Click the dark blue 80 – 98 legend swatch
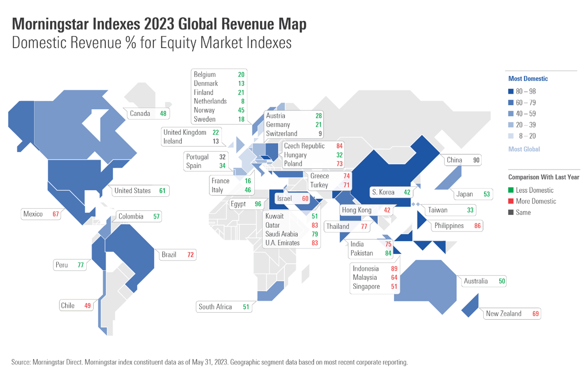This screenshot has width=588, height=380. [x=511, y=91]
